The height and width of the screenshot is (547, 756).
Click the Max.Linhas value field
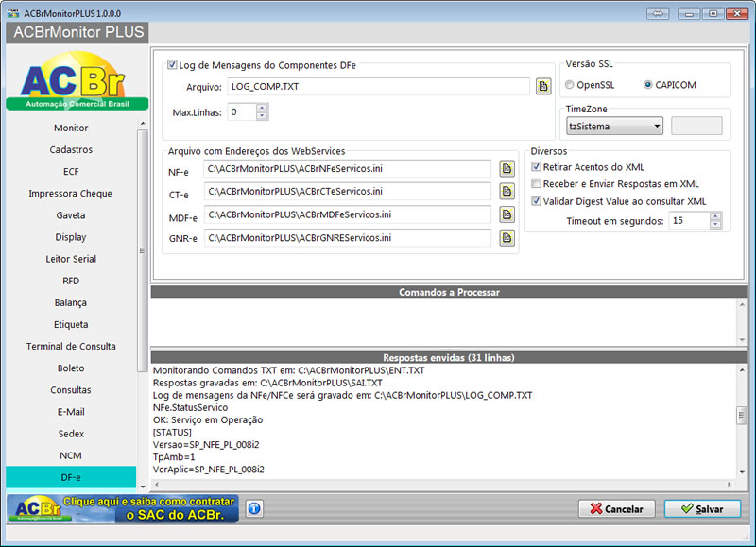click(242, 111)
